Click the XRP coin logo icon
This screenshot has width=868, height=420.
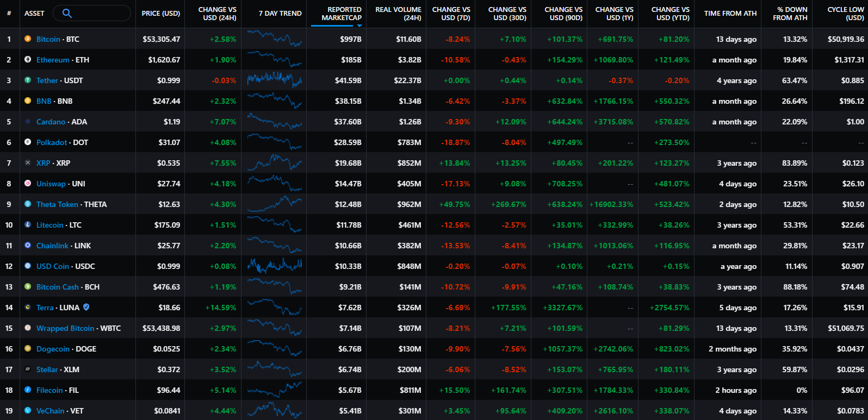tap(28, 163)
